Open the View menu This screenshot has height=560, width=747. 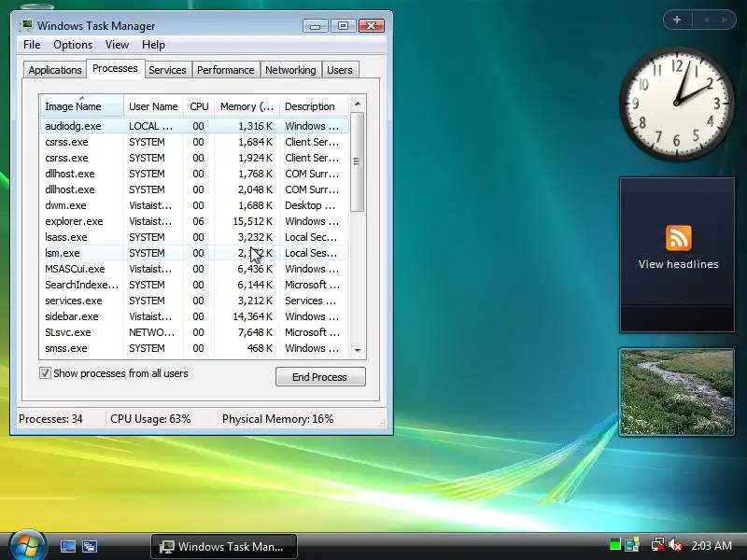117,45
